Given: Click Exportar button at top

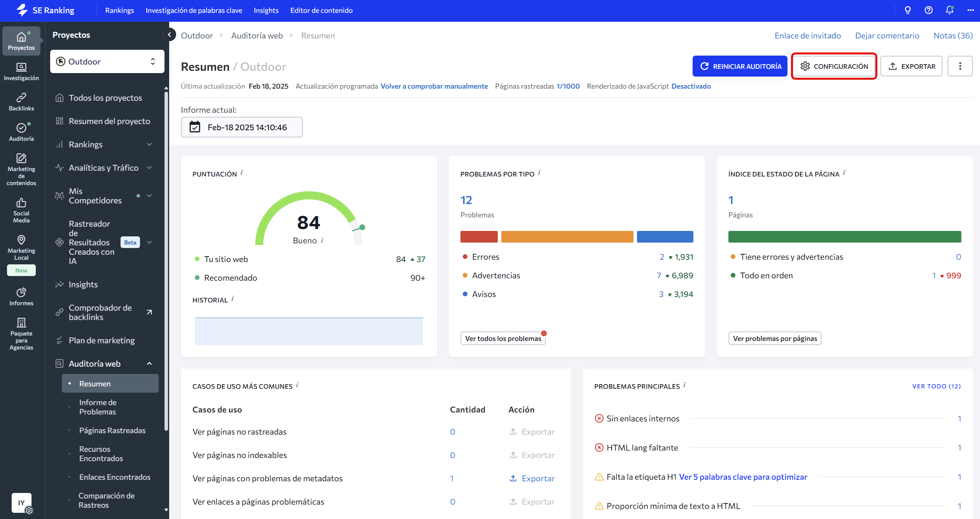Looking at the screenshot, I should pos(911,66).
